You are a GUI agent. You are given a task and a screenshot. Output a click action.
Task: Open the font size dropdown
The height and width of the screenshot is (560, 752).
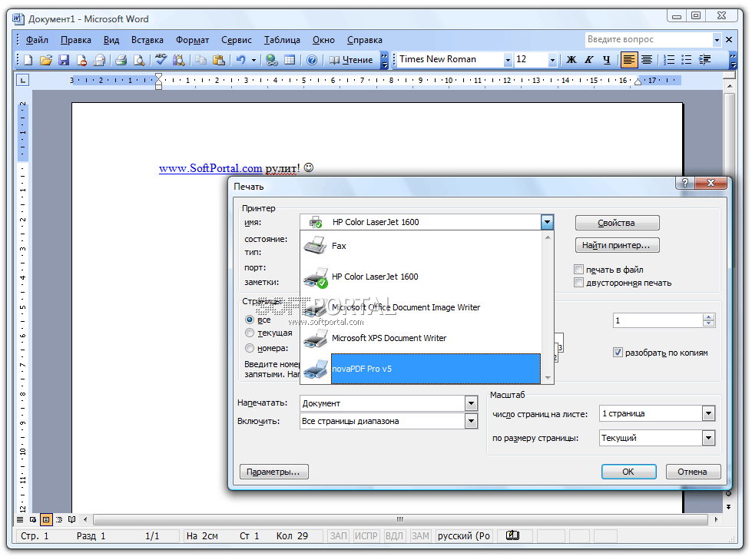[552, 60]
